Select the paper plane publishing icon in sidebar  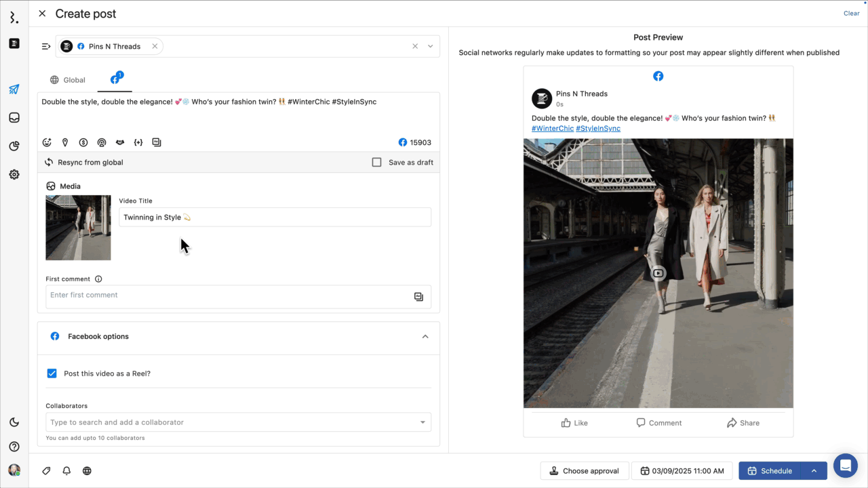(14, 89)
